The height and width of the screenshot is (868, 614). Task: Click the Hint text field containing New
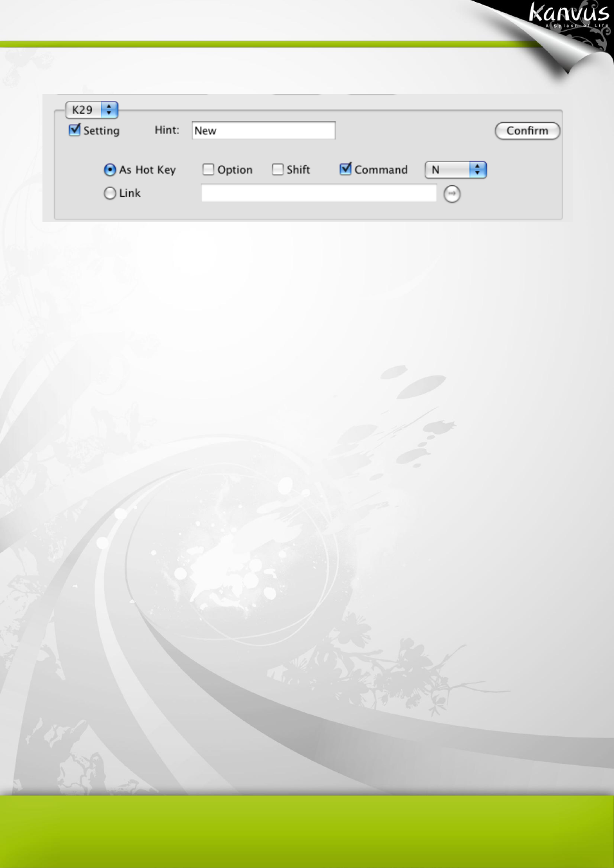264,131
